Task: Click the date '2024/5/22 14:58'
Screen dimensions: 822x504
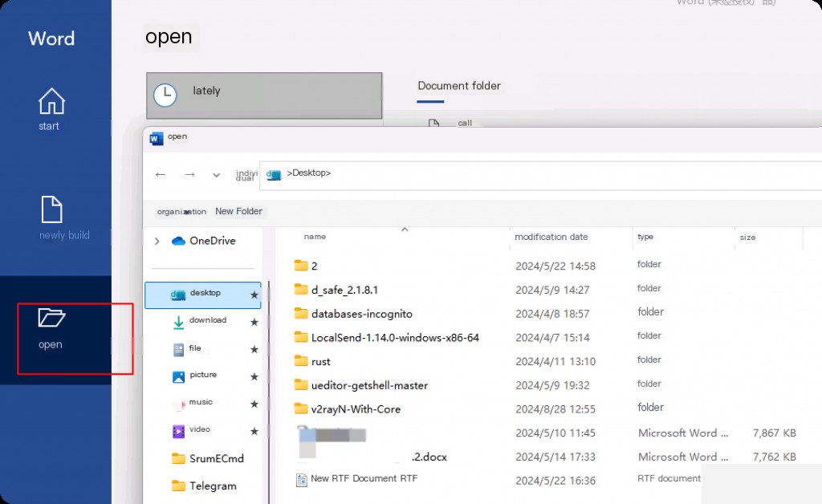Action: 555,266
